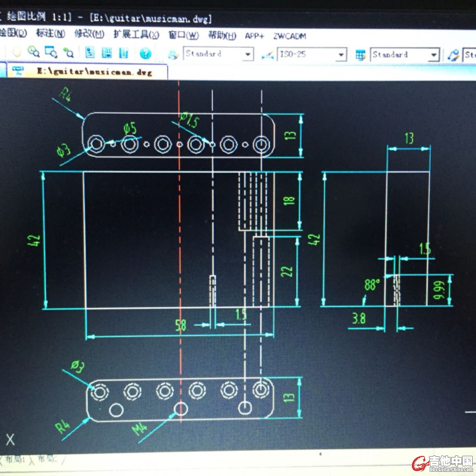Select the Zoom Realtime magnifier icon
Image resolution: width=476 pixels, height=476 pixels.
(34, 52)
